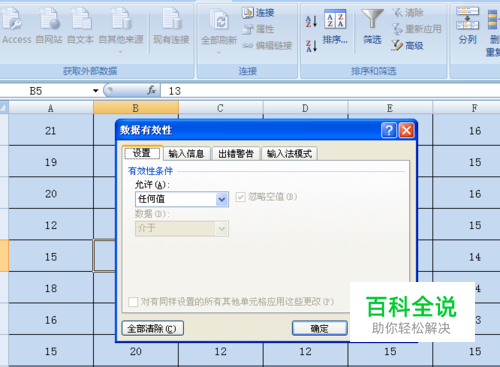This screenshot has width=500, height=367.
Task: Toggle 忽略空值 checkbox
Action: [240, 197]
